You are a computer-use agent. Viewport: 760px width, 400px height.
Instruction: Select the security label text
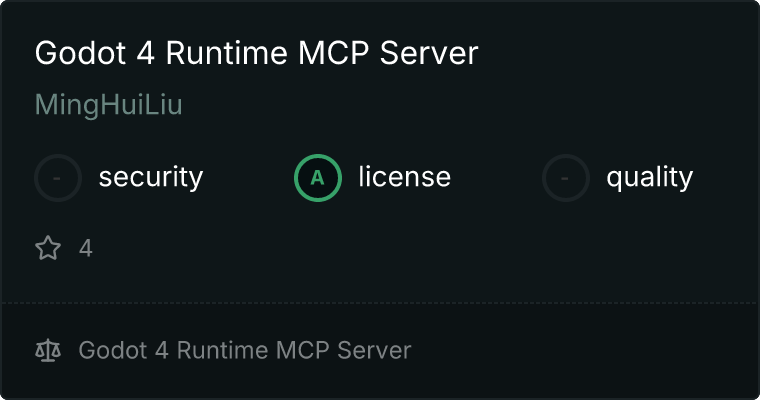click(x=150, y=178)
